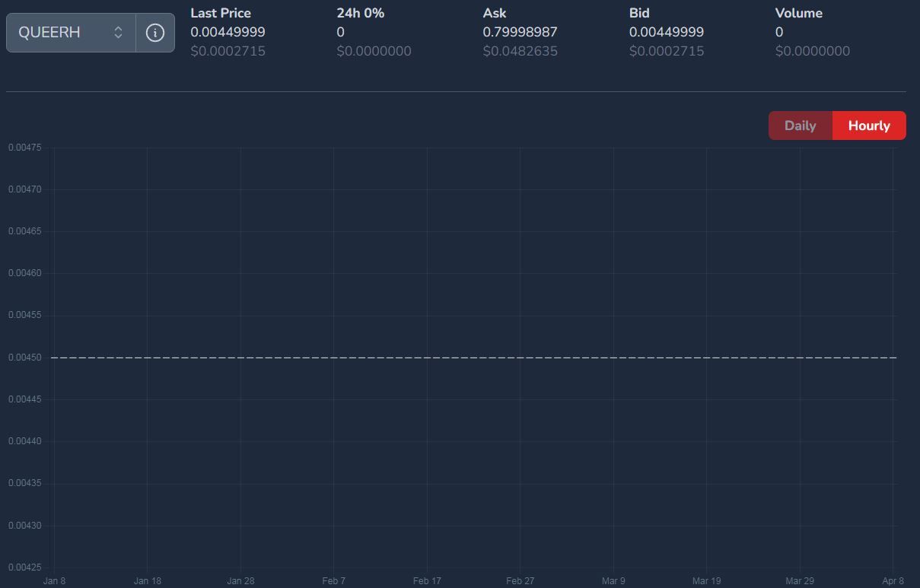Click the Jan 28 axis label
This screenshot has width=920, height=588.
point(240,581)
